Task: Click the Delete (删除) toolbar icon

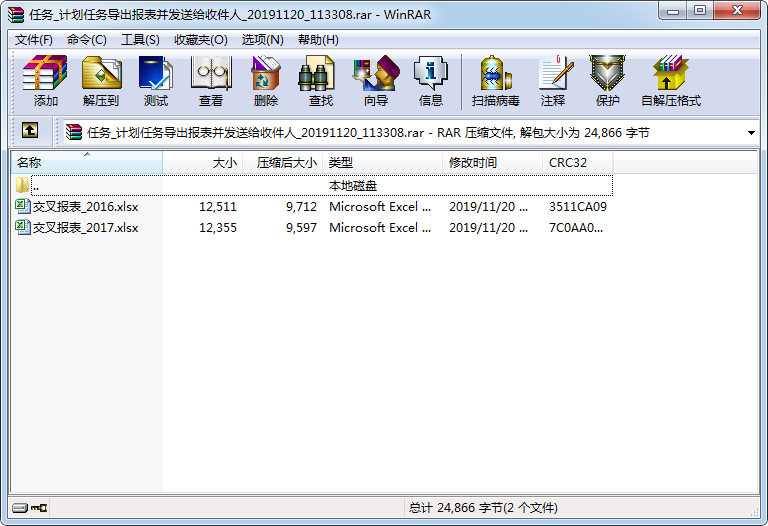Action: tap(266, 81)
